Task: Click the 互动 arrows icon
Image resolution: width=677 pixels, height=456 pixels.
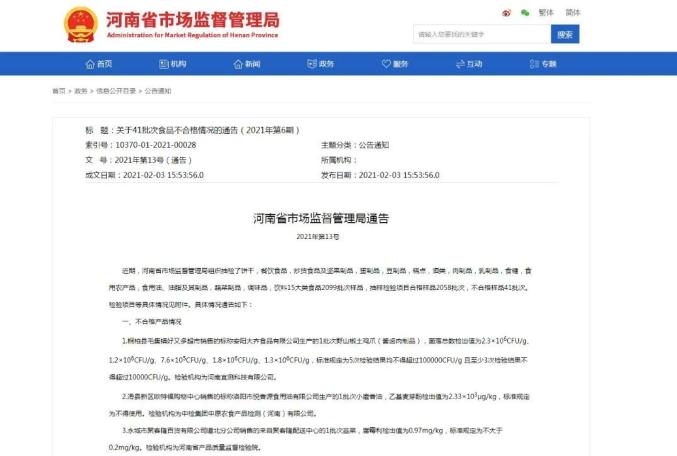Action: (x=460, y=64)
